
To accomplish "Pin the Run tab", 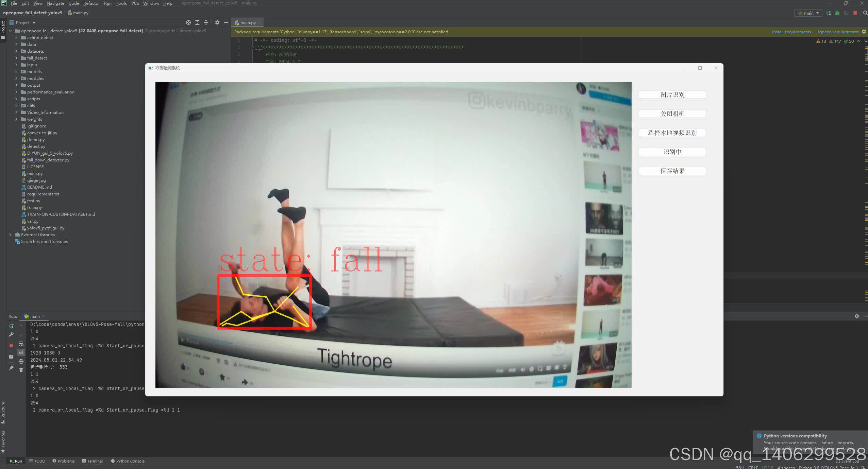I will 11,368.
